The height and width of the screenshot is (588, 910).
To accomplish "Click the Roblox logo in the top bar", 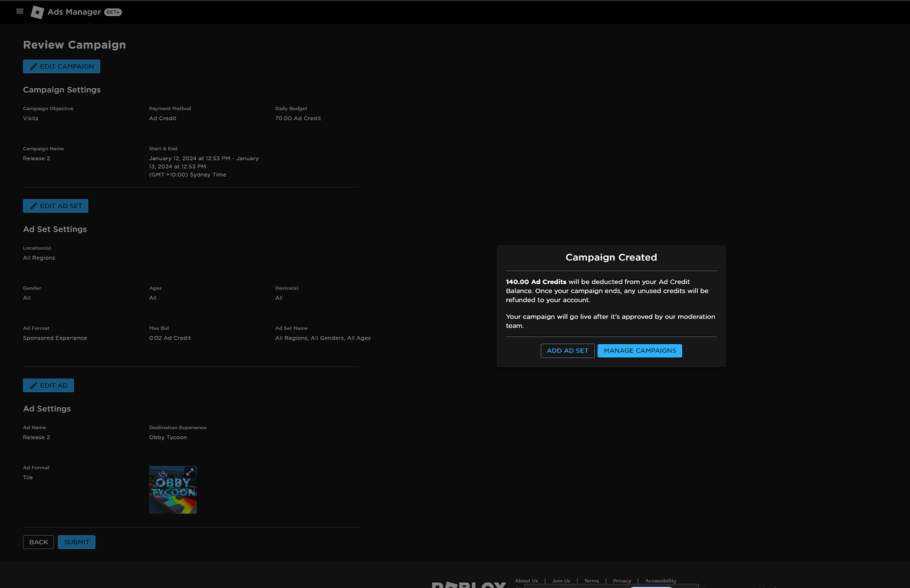I will tap(38, 11).
